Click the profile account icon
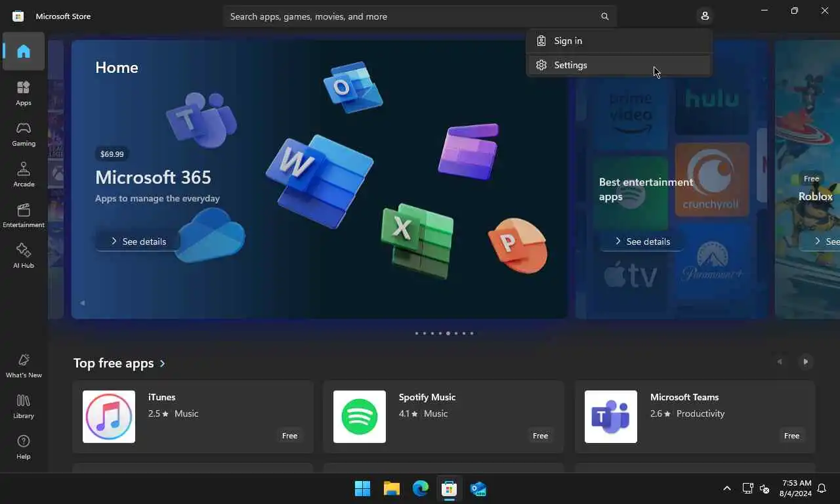 pos(705,16)
